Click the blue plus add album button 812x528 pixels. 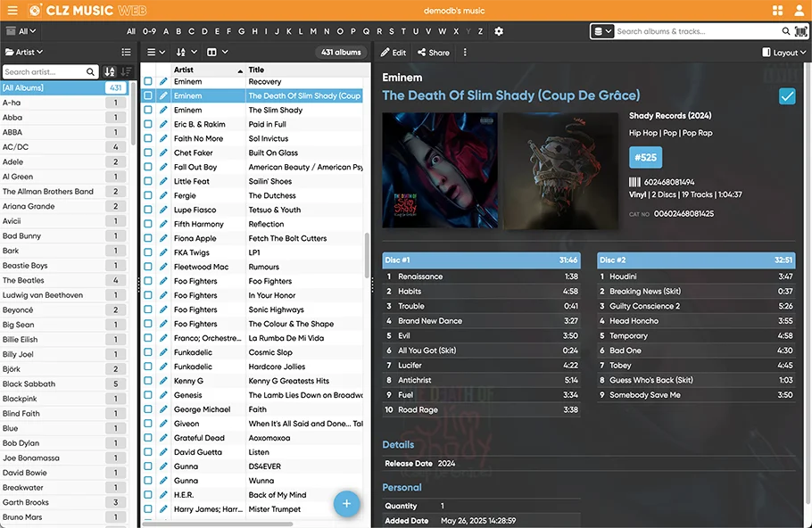point(346,504)
